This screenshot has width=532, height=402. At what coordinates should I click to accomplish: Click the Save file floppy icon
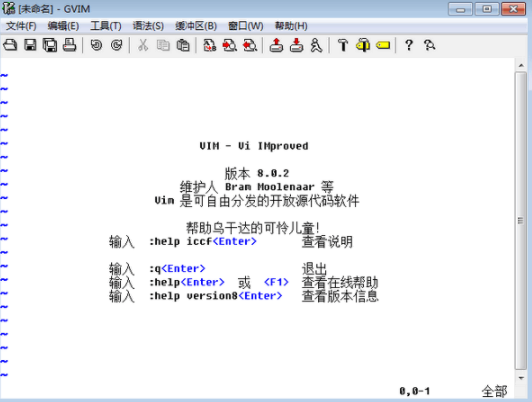[x=30, y=45]
